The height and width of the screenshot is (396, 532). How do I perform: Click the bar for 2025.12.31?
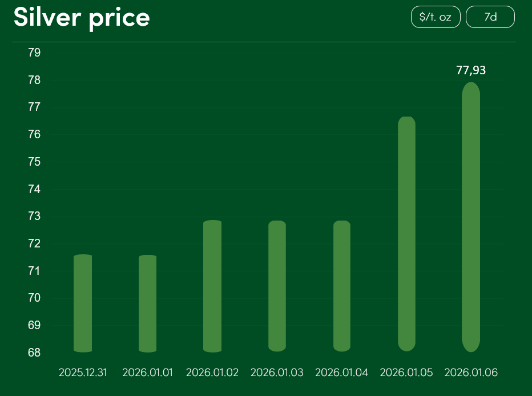coord(83,303)
